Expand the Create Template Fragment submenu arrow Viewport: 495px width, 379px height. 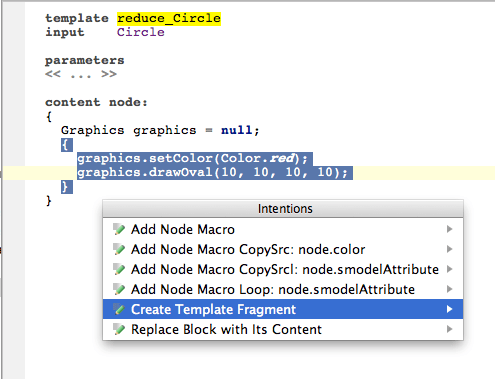(x=450, y=309)
